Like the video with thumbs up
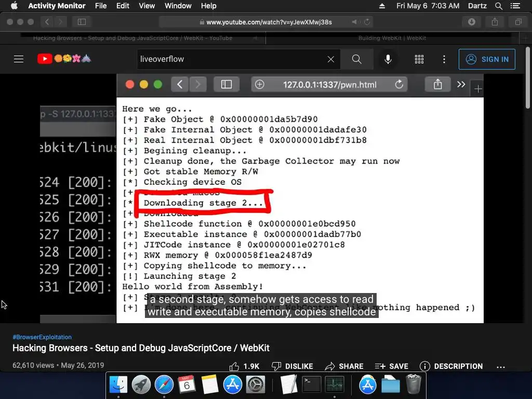This screenshot has width=532, height=399. tap(244, 366)
